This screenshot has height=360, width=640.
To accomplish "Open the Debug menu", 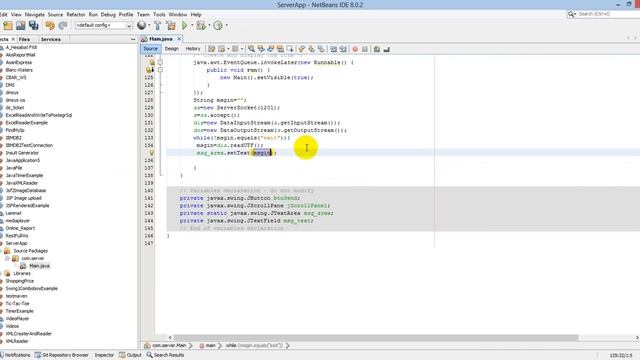I will pos(108,14).
